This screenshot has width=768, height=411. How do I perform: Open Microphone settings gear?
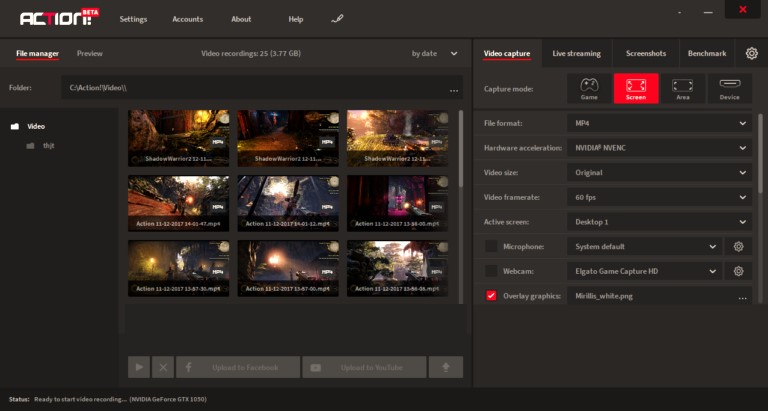(738, 246)
